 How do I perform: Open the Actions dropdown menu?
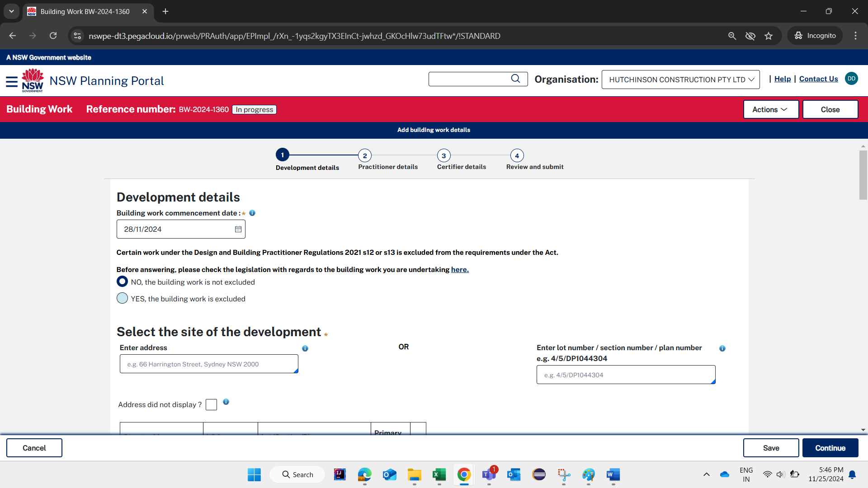pyautogui.click(x=771, y=109)
